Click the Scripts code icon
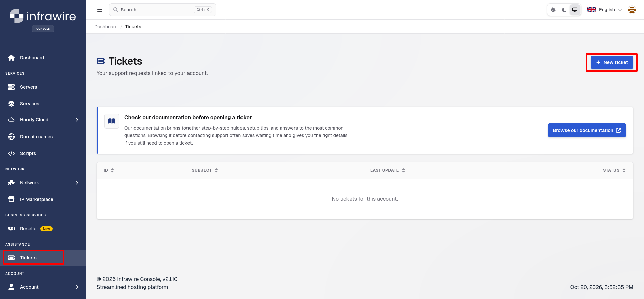Screen dimensions: 644x299 coord(11,153)
